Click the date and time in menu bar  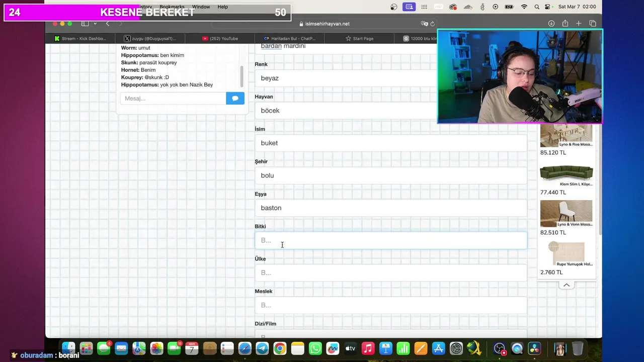[577, 7]
